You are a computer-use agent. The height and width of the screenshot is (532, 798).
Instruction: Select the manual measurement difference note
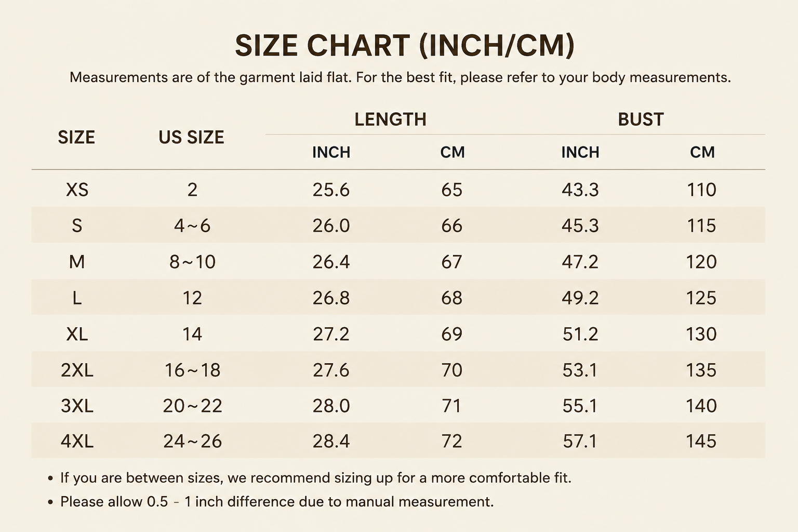click(x=277, y=502)
